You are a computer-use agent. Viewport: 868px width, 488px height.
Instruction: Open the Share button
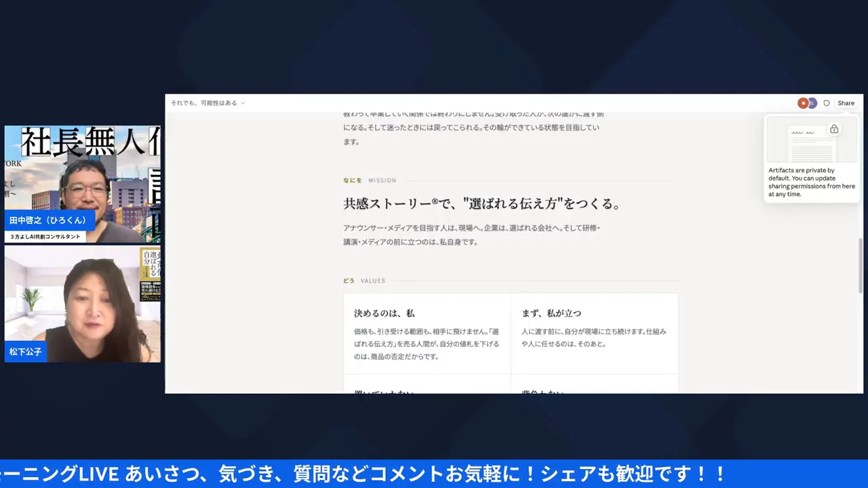tap(846, 103)
